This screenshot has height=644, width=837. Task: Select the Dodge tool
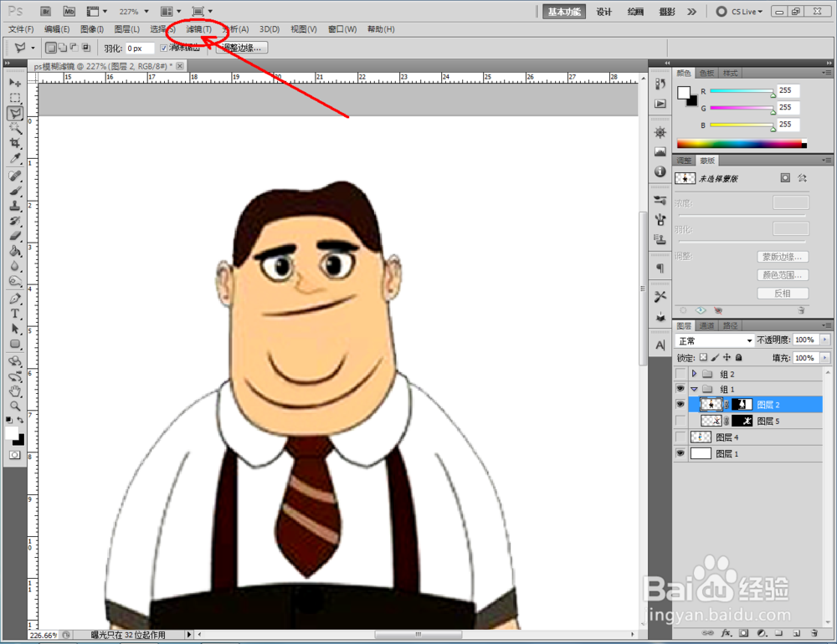click(x=15, y=281)
